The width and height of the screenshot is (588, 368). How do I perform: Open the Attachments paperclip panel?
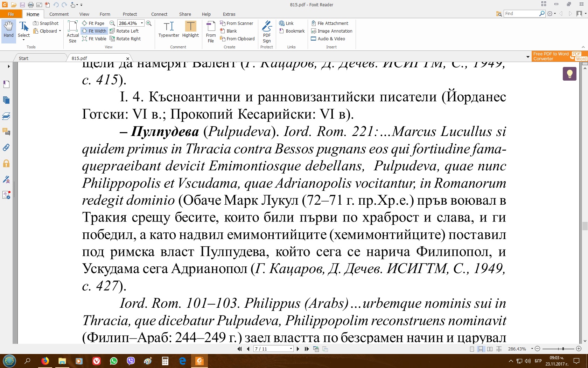pos(6,148)
